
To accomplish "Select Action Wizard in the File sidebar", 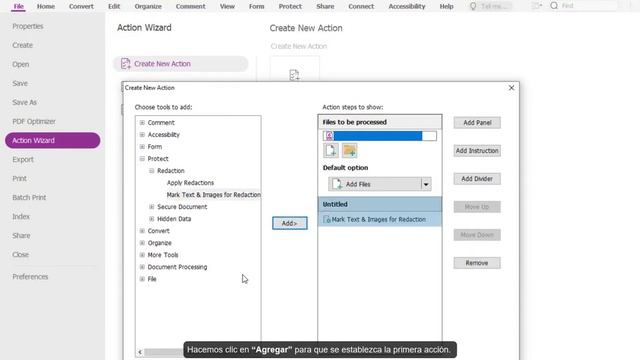I will tap(53, 140).
